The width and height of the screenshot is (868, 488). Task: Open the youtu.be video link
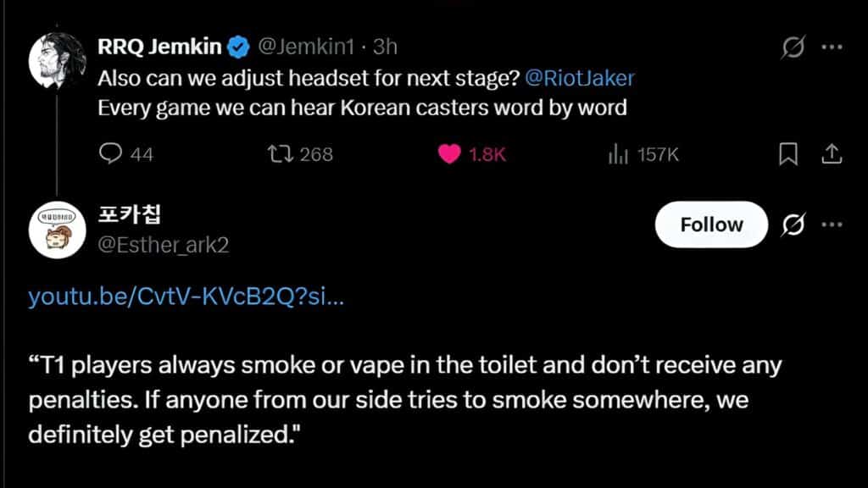(x=186, y=297)
